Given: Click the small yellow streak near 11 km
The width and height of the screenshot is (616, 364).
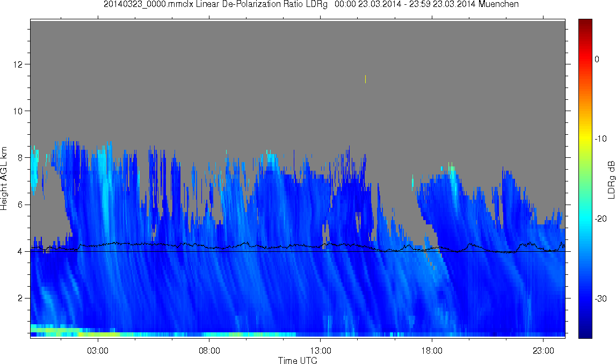Looking at the screenshot, I should click(x=365, y=79).
